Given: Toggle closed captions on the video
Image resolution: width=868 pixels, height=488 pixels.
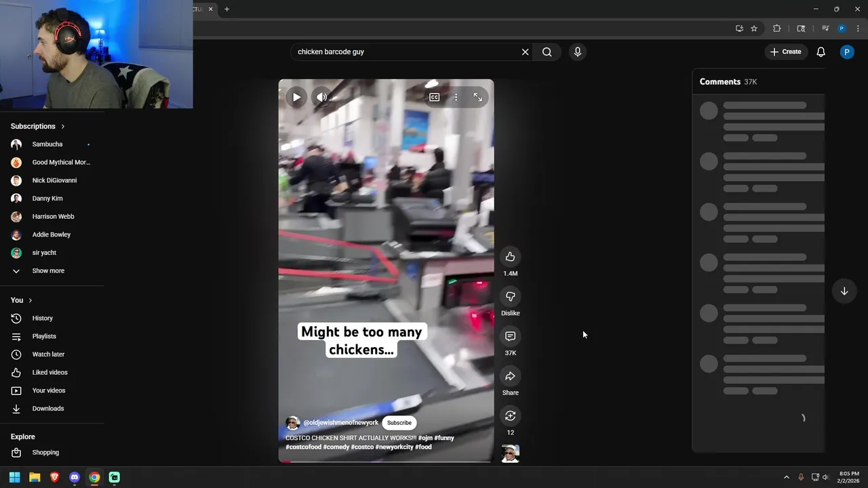Looking at the screenshot, I should (434, 98).
